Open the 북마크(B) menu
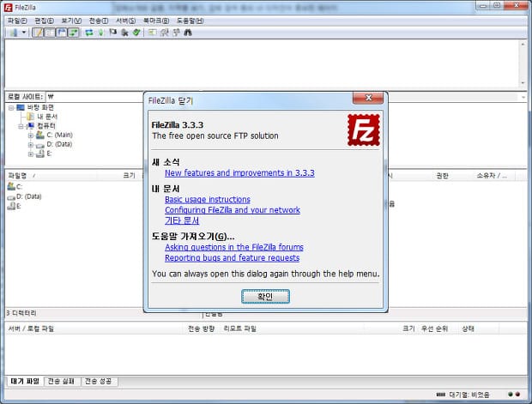 click(x=156, y=21)
